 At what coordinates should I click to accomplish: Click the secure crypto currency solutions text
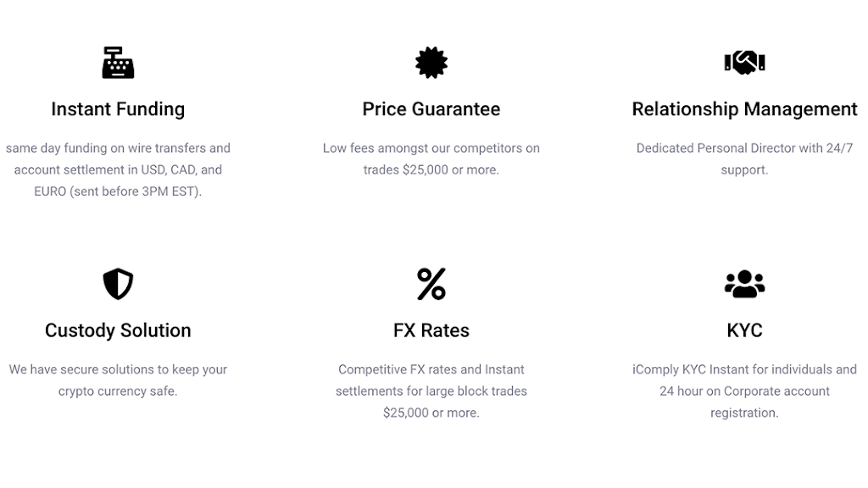pyautogui.click(x=118, y=380)
